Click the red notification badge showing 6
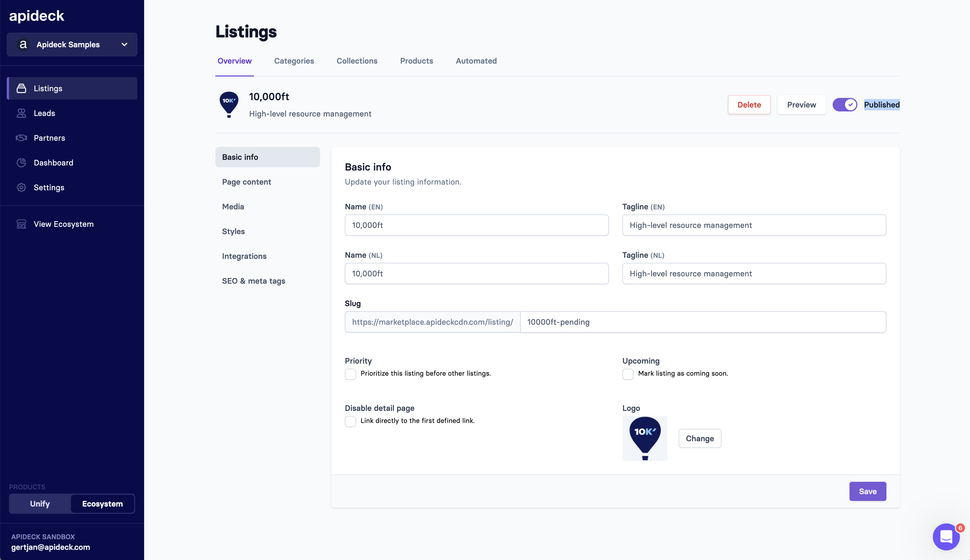The image size is (970, 560). [960, 528]
